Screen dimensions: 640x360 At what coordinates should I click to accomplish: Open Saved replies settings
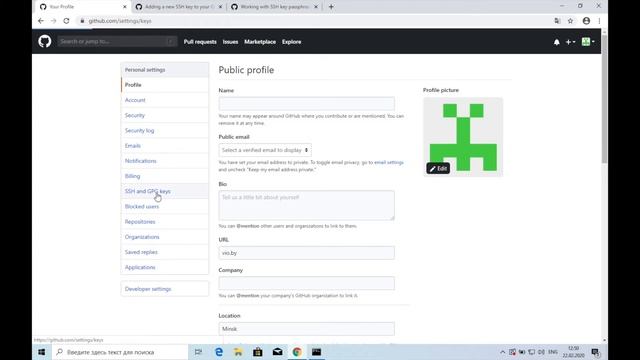point(165,252)
